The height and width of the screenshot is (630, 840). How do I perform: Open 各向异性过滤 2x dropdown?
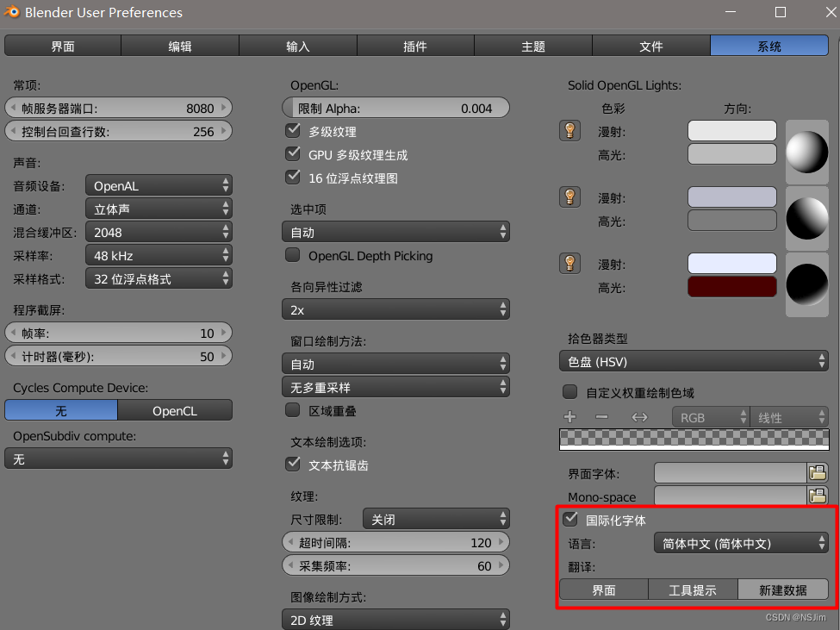[x=396, y=309]
